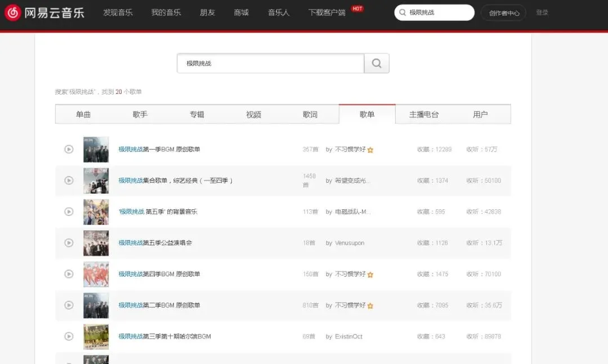Click the HOT badge next to 下载客户端

pos(357,8)
